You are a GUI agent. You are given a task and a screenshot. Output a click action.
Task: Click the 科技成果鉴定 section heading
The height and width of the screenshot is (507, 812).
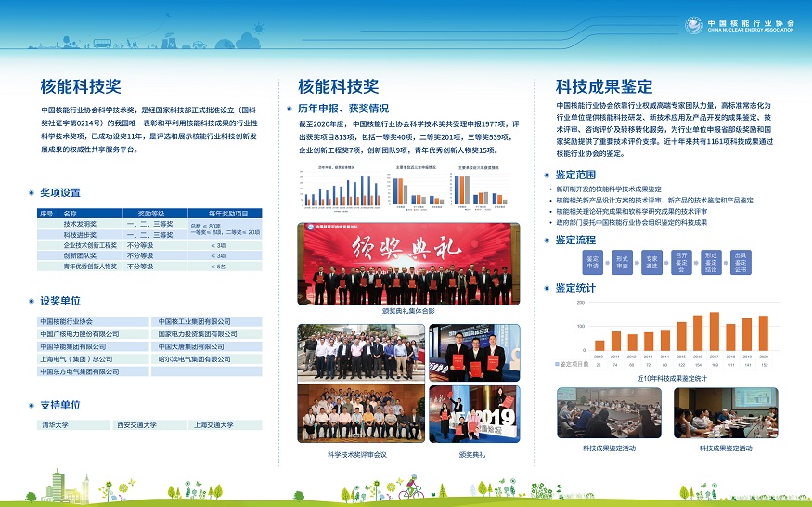coord(603,86)
